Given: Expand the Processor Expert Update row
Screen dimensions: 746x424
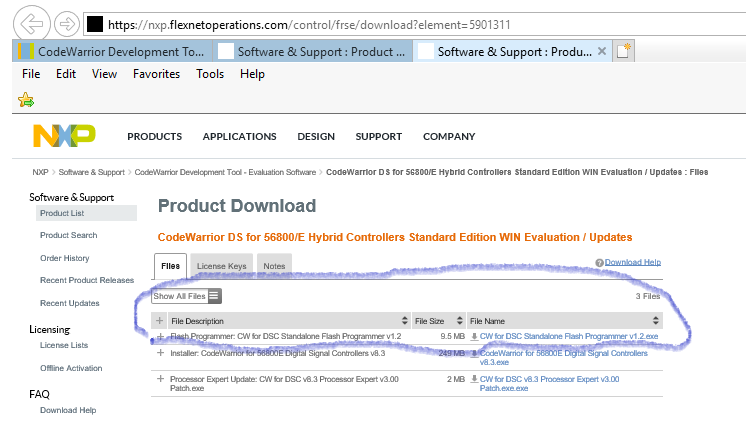Looking at the screenshot, I should (160, 379).
